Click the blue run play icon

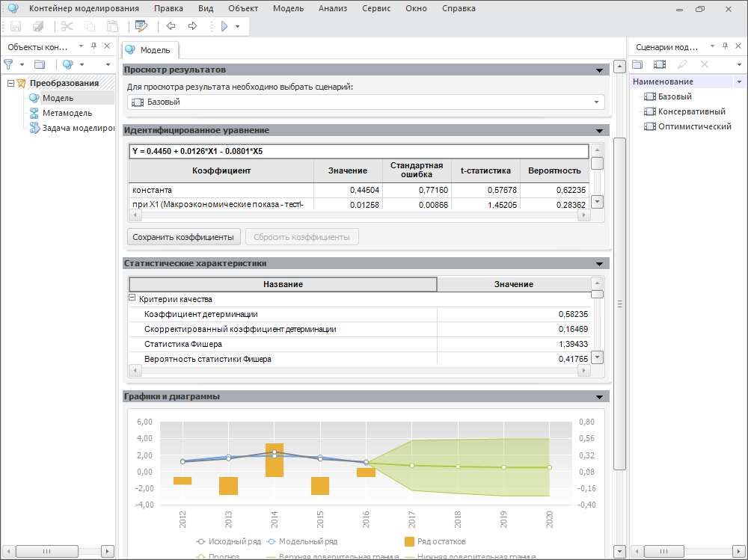click(x=224, y=26)
